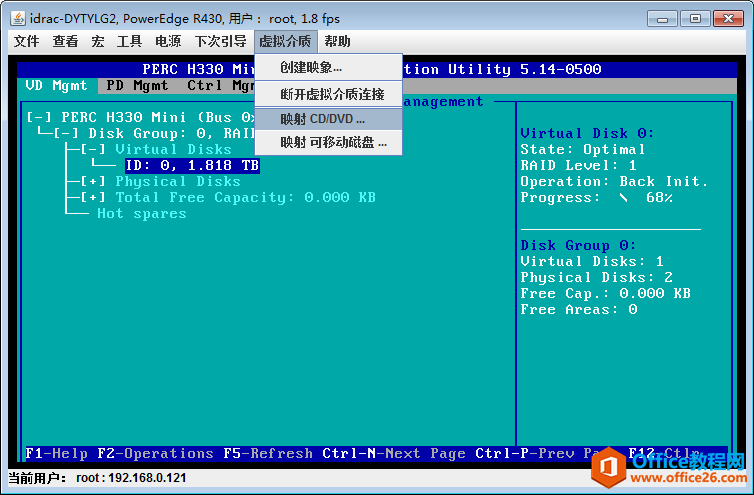Click the Virtual Disks tree label
Screen dimensions: 754x495
click(x=174, y=149)
